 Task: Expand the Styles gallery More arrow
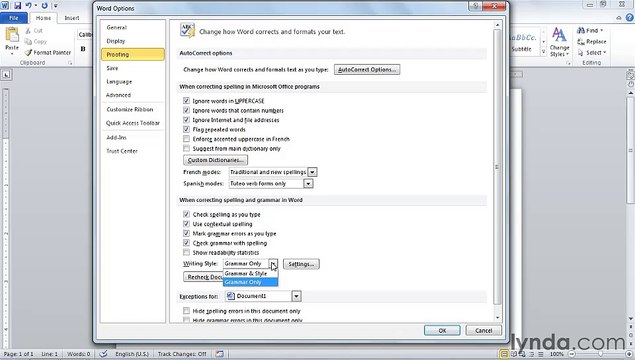(543, 52)
